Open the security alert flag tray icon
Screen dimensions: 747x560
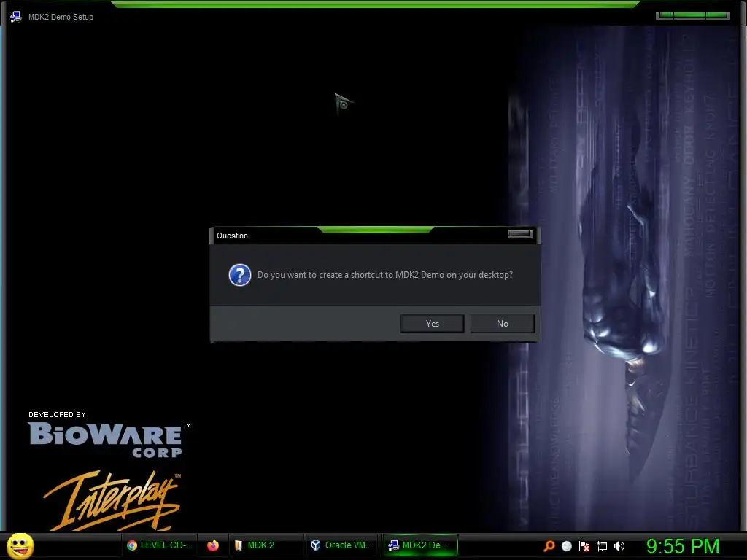point(584,546)
